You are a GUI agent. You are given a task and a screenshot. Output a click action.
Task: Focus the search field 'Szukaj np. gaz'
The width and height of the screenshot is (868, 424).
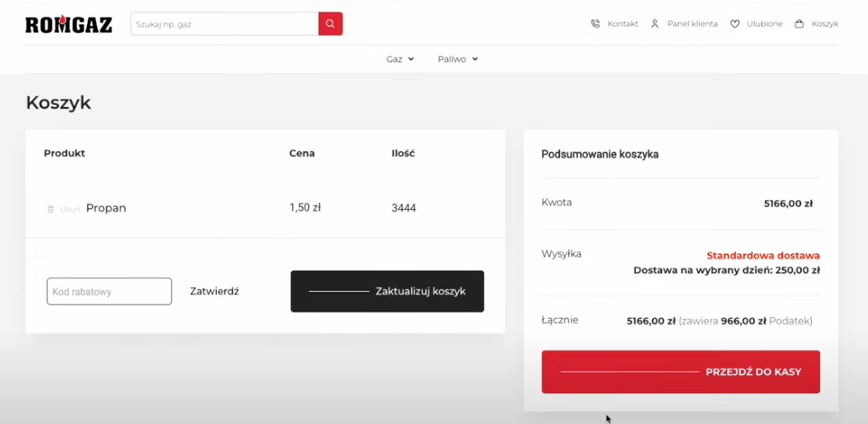pyautogui.click(x=225, y=23)
